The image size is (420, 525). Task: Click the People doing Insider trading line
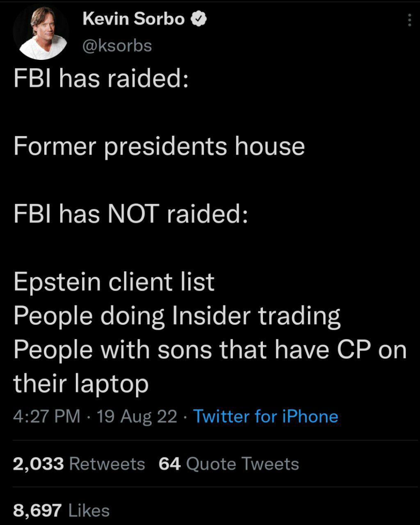coord(177,316)
